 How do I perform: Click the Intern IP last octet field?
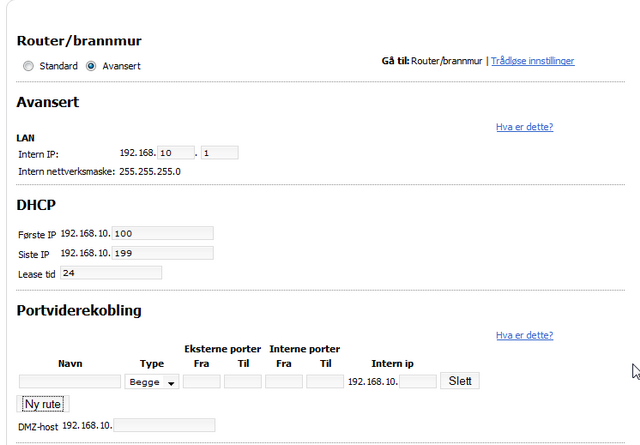(x=219, y=153)
